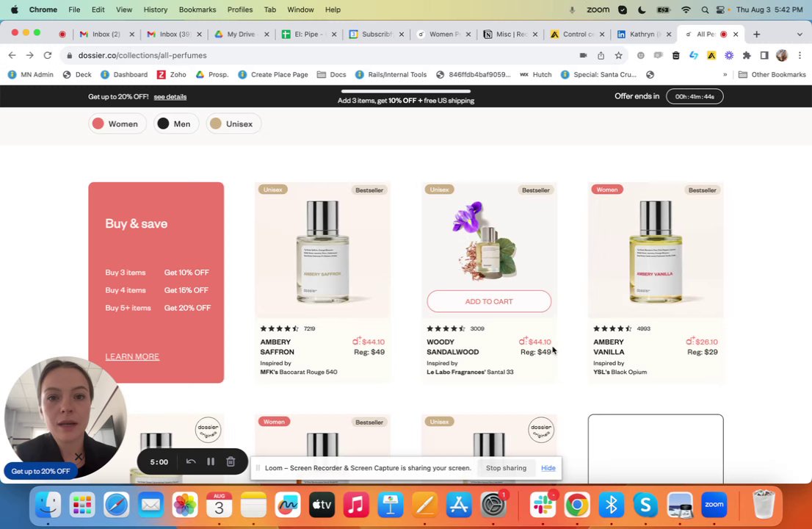
Task: Open App Store from the dock
Action: coord(459,504)
